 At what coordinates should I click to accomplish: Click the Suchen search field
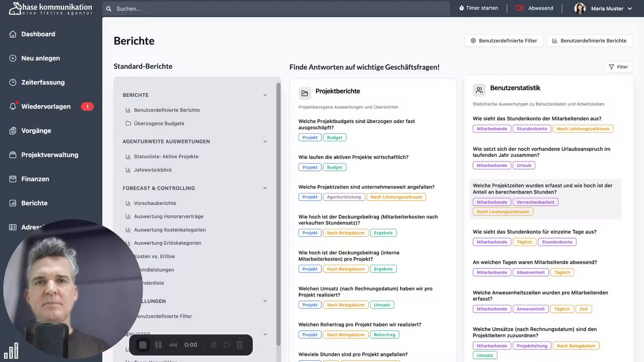click(x=276, y=9)
